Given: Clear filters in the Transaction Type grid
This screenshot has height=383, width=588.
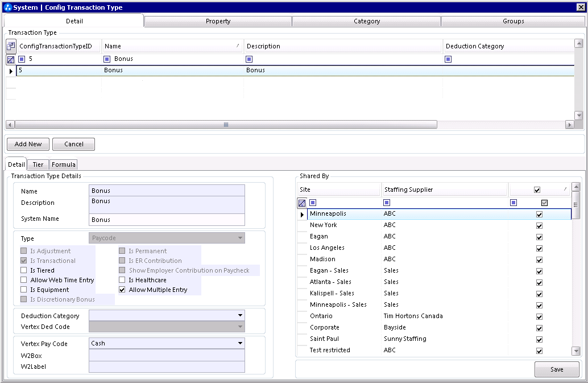Looking at the screenshot, I should tap(11, 59).
